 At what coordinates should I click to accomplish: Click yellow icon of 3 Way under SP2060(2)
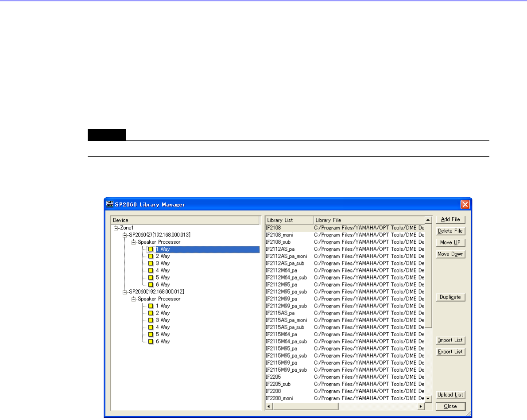(151, 263)
